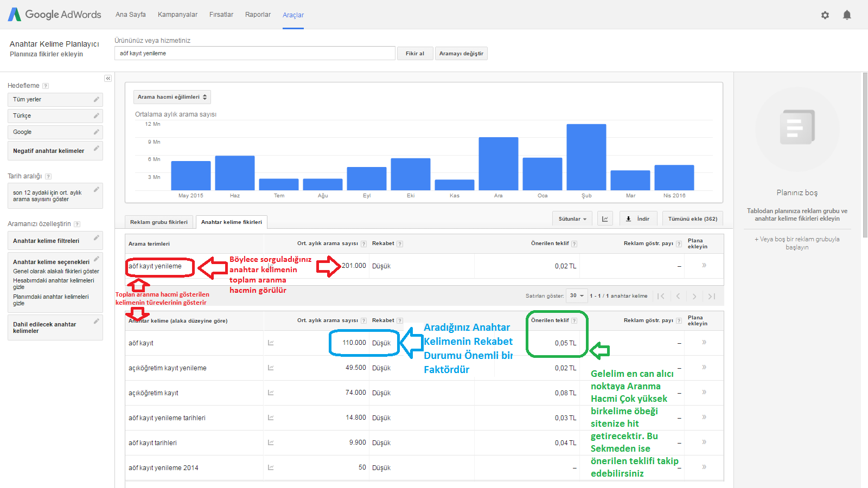Viewport: 868px width, 488px height.
Task: Edit Dahil edilecek anahtar kelimeler
Action: pos(96,321)
